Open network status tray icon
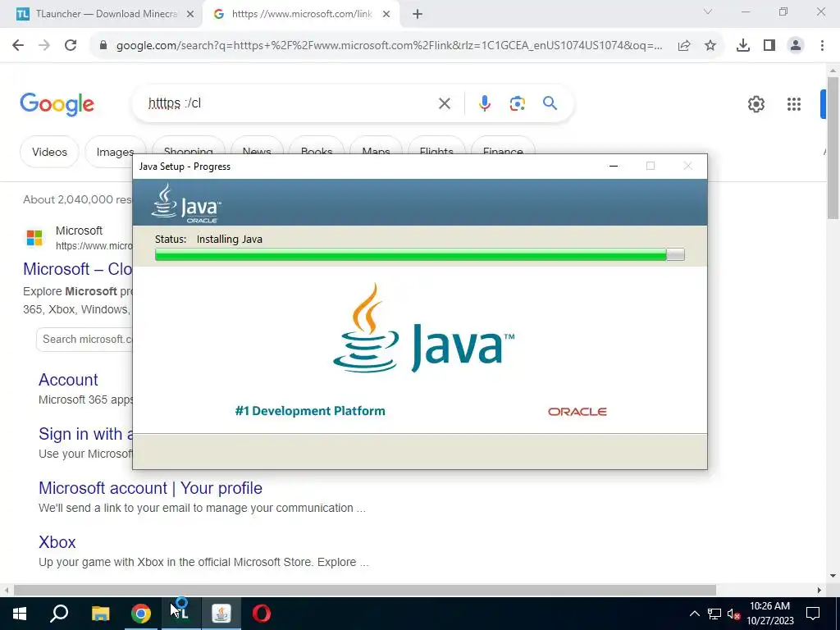 pos(714,614)
